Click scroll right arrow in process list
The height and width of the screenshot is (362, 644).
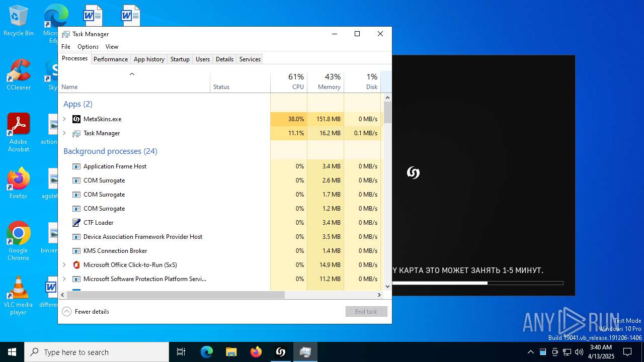coord(379,295)
